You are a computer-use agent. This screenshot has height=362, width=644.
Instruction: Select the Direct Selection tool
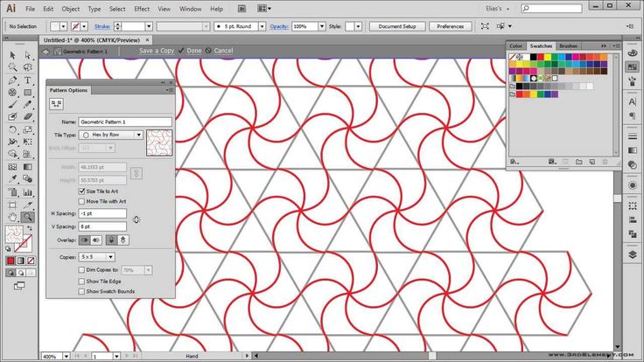[27, 55]
